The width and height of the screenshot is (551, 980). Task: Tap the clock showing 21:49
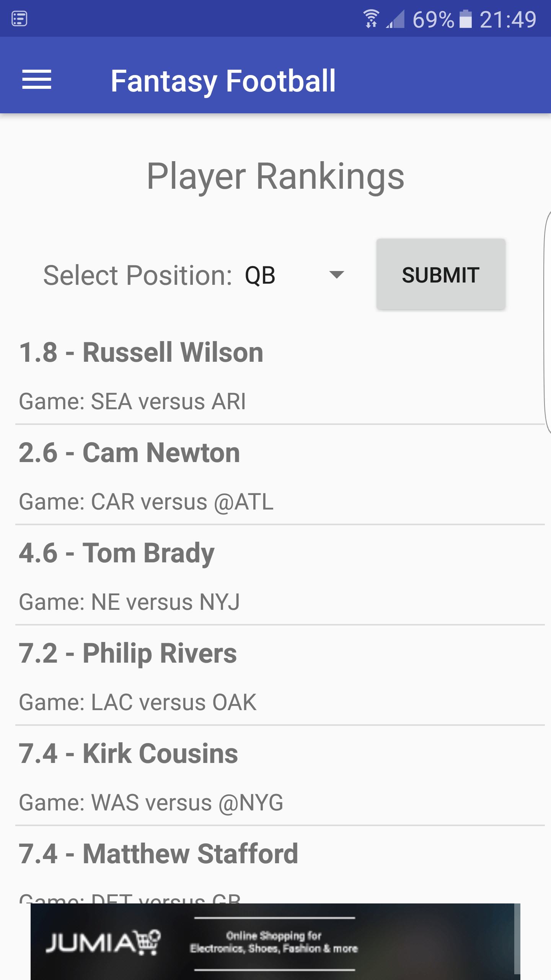pos(508,19)
